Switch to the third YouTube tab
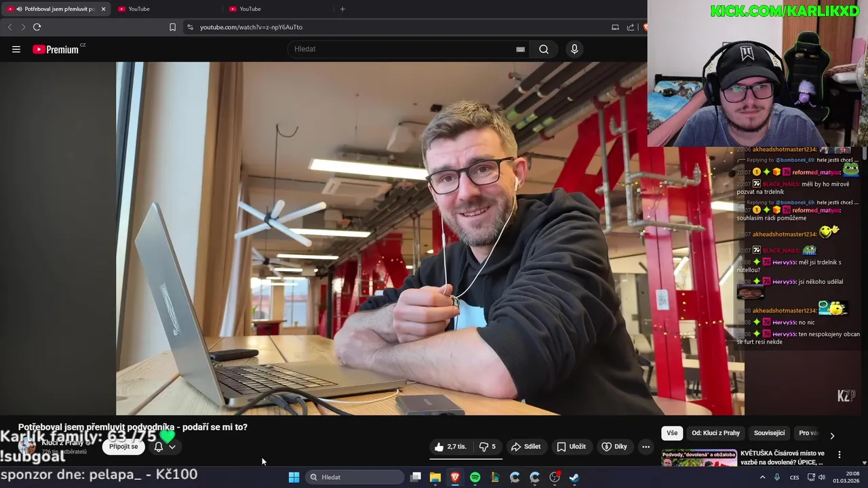The height and width of the screenshot is (488, 868). coord(278,9)
